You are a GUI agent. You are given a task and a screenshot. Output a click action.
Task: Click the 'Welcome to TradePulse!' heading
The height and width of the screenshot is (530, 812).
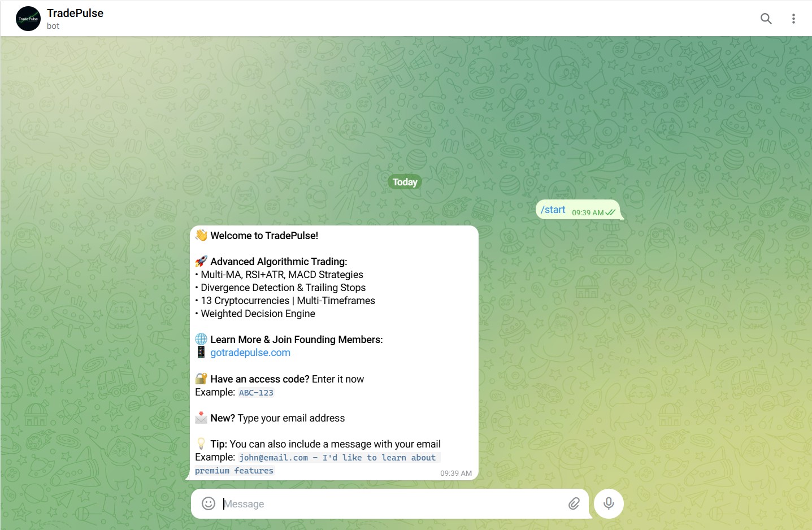264,236
